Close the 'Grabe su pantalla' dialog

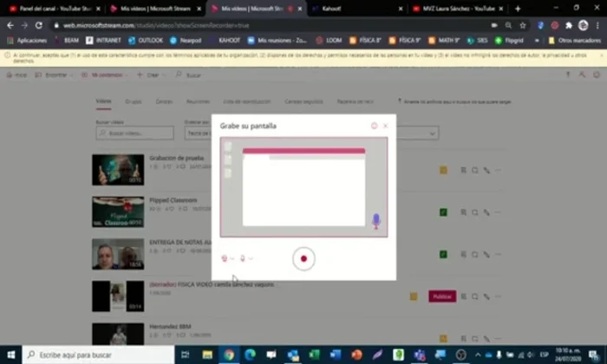click(386, 126)
